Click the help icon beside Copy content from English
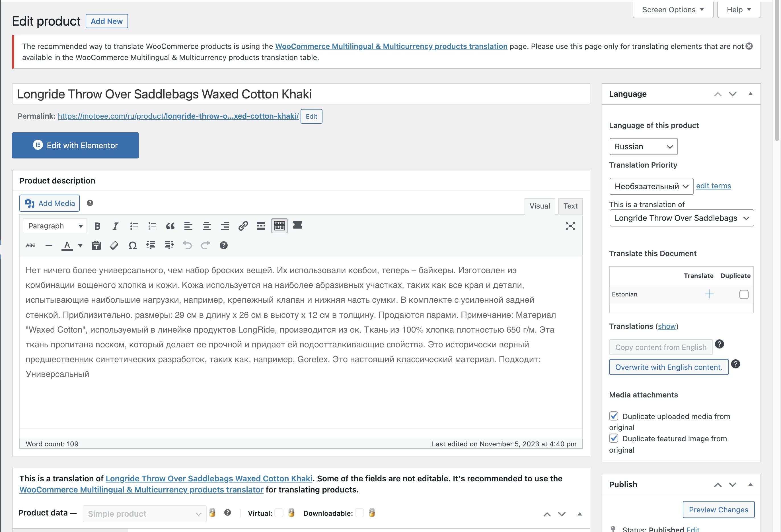The width and height of the screenshot is (781, 532). click(x=720, y=344)
